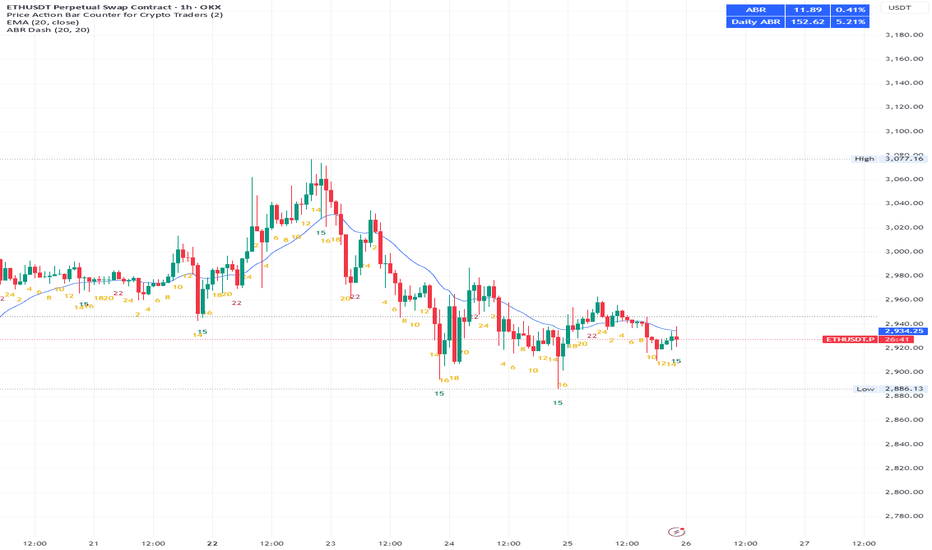Image resolution: width=932 pixels, height=550 pixels.
Task: Click the red lightning news event icon
Action: click(676, 532)
